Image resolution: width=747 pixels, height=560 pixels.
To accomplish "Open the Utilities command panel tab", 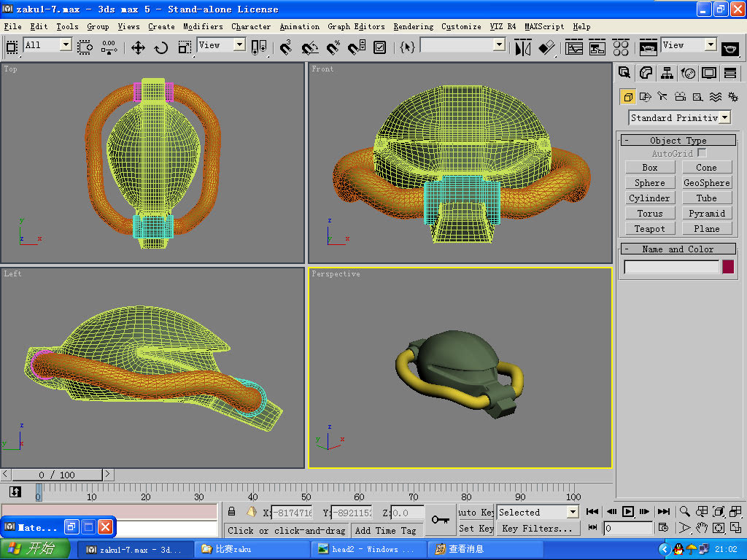I will 730,73.
